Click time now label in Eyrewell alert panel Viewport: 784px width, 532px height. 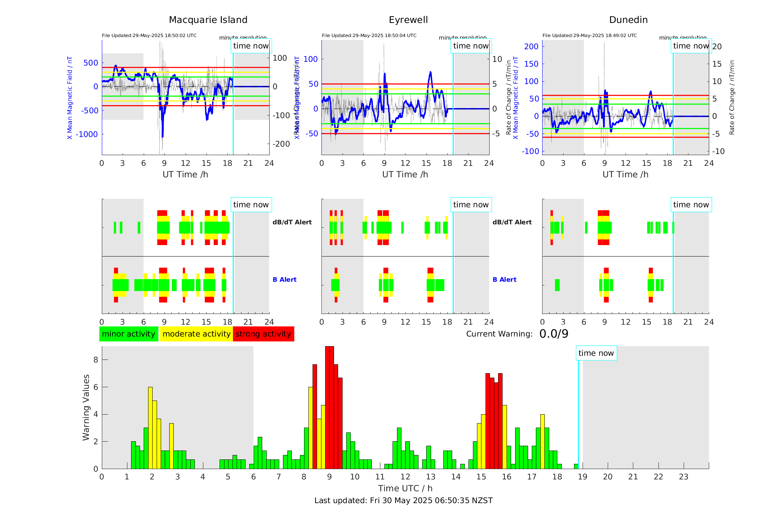471,205
